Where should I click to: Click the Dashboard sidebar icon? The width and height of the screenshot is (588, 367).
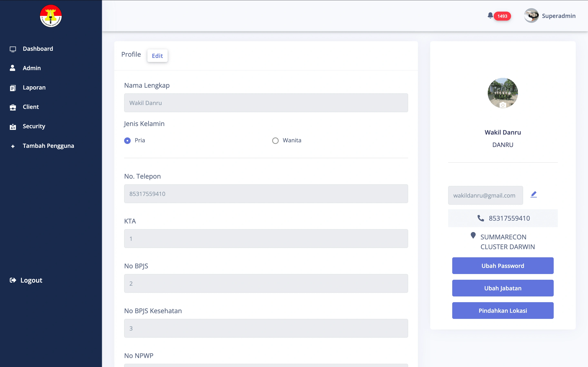point(13,49)
